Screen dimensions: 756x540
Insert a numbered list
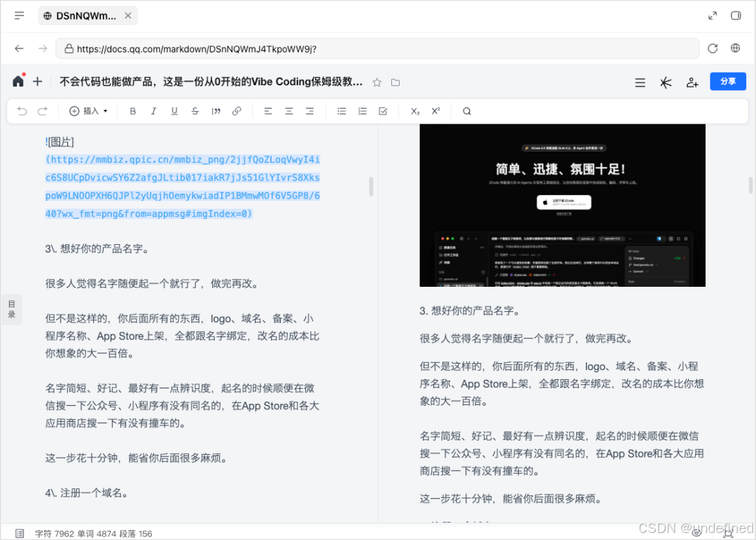[x=363, y=111]
